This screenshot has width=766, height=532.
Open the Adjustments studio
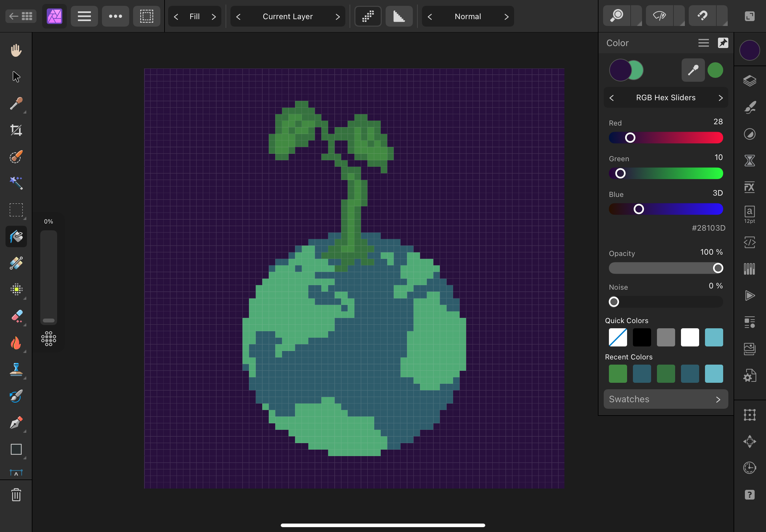point(749,134)
